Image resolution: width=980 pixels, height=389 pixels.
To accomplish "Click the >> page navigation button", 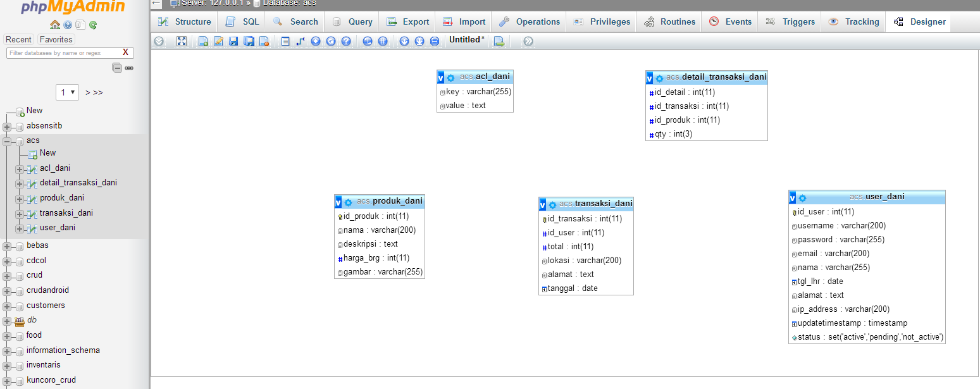I will [96, 92].
